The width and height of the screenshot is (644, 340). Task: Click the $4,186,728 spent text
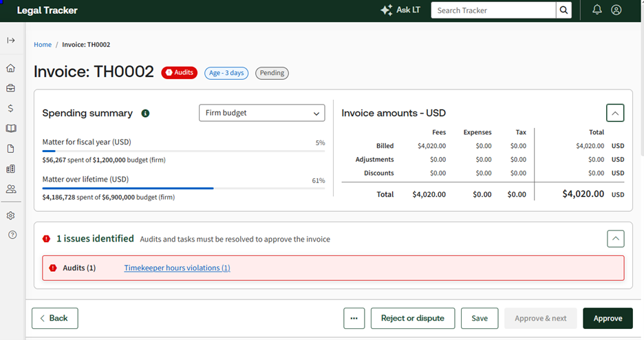coord(109,198)
